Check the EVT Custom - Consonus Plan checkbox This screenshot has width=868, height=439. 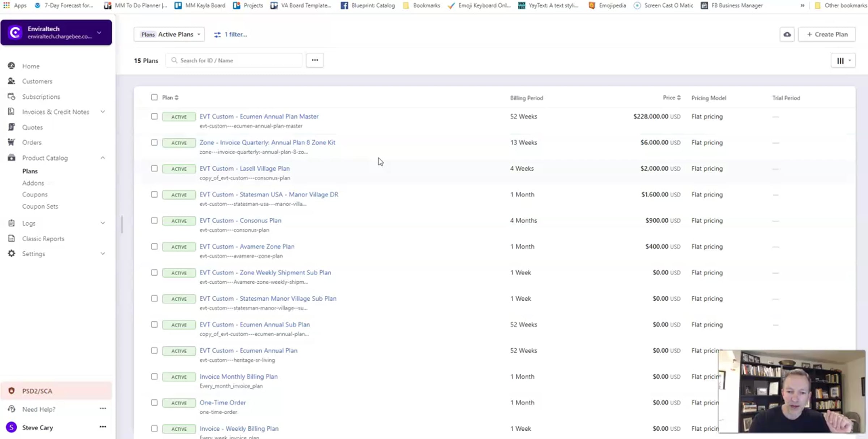pyautogui.click(x=154, y=220)
